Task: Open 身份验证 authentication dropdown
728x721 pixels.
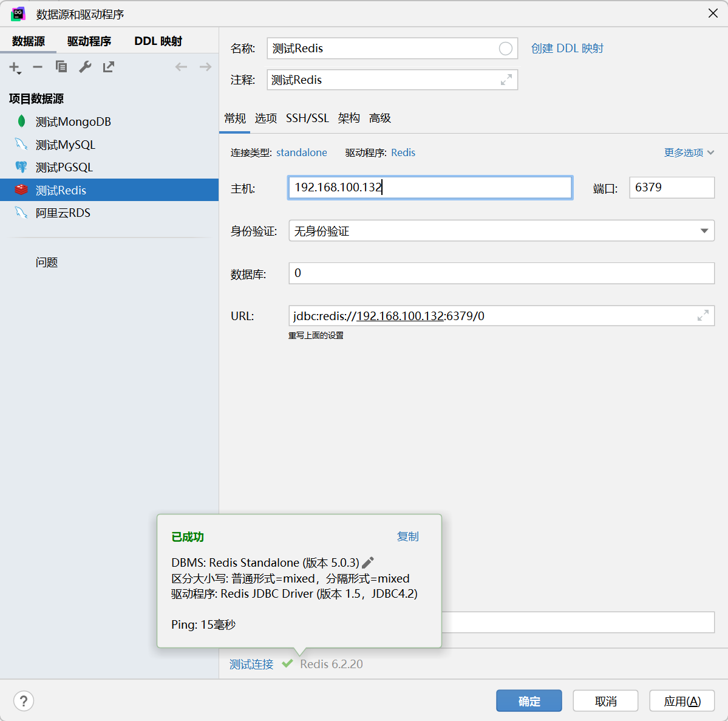Action: pyautogui.click(x=502, y=230)
